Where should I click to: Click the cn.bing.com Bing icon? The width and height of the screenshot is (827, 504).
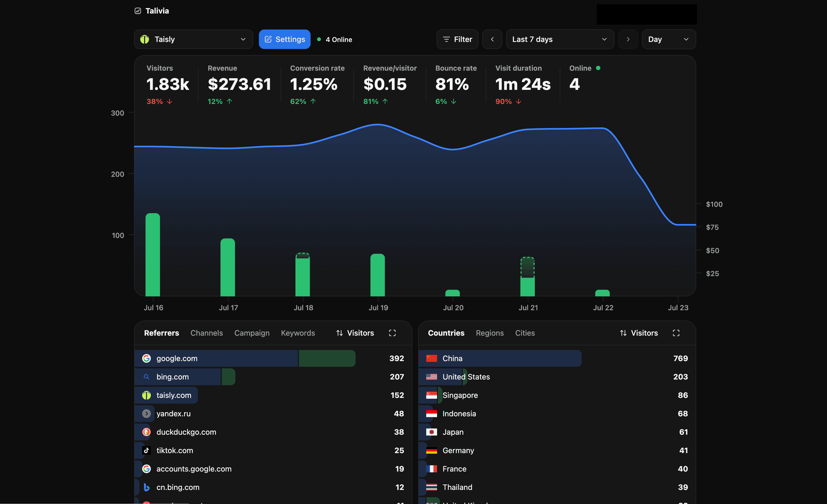[146, 487]
